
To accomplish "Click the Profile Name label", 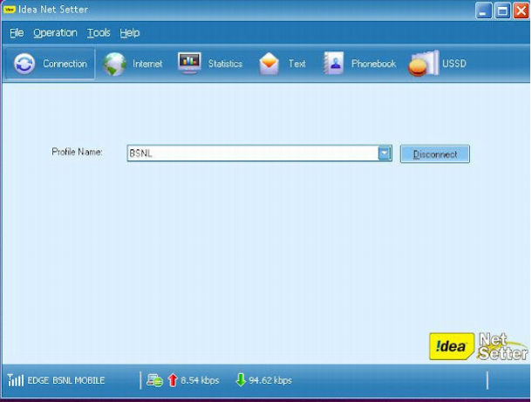I will point(77,152).
